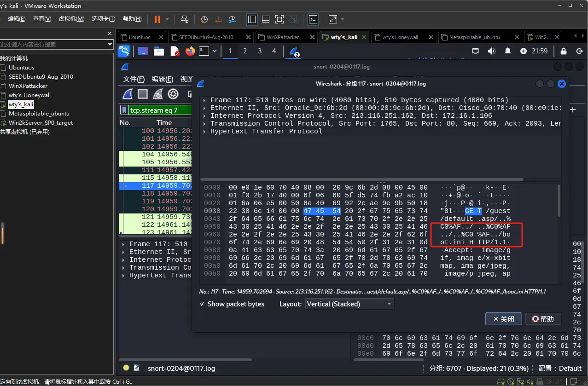The image size is (588, 386).
Task: Revert to the previous snapshot icon
Action: [x=218, y=19]
